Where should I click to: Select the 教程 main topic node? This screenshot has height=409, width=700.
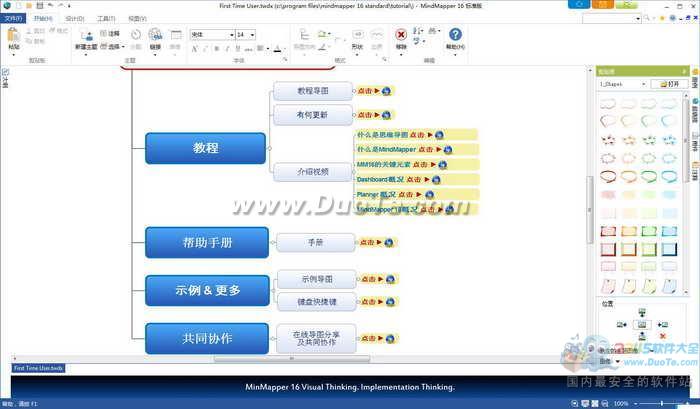(205, 148)
